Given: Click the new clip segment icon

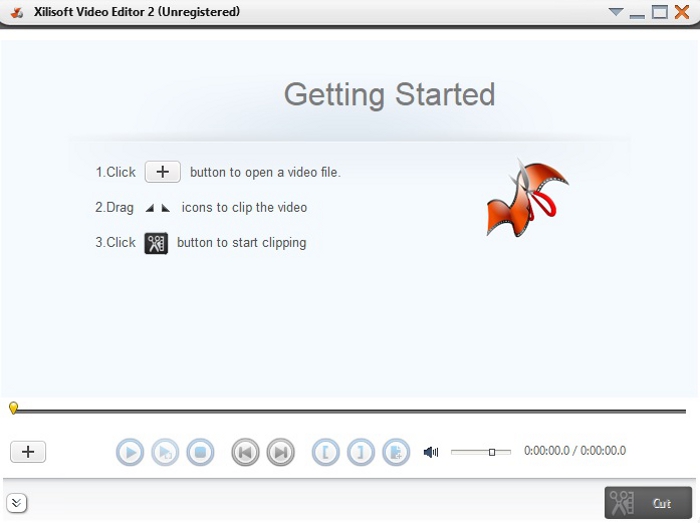Looking at the screenshot, I should 396,452.
